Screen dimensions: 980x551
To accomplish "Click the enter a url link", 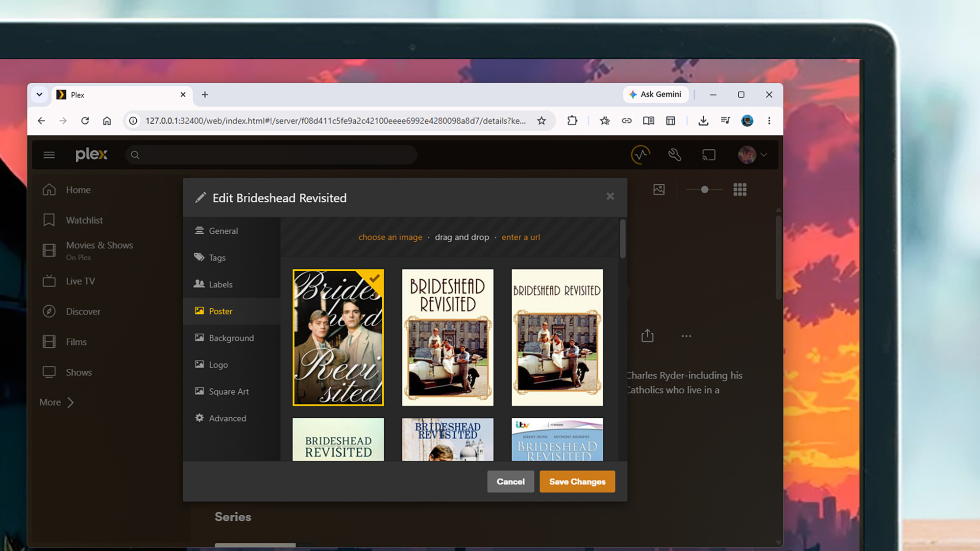I will (x=520, y=237).
